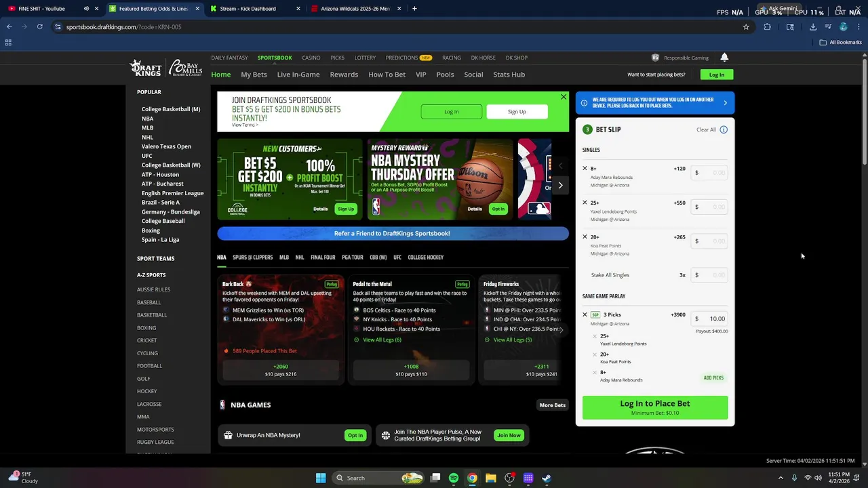
Task: Remove Aday Mara Rebounds 8+ single
Action: (x=585, y=168)
